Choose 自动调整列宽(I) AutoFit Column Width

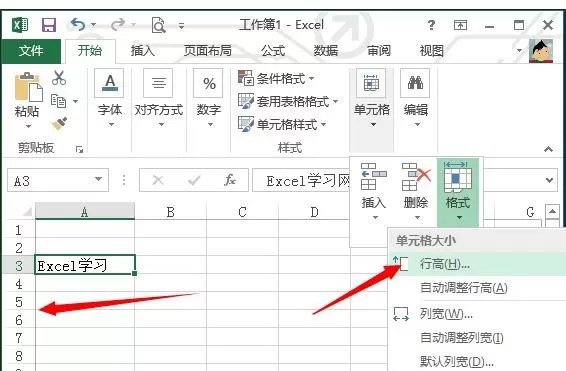click(x=478, y=338)
